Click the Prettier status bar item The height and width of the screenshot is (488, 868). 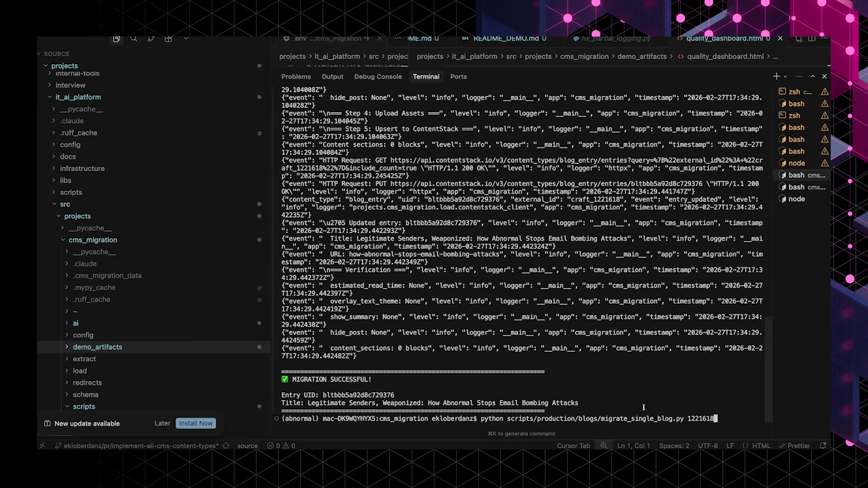tap(794, 446)
